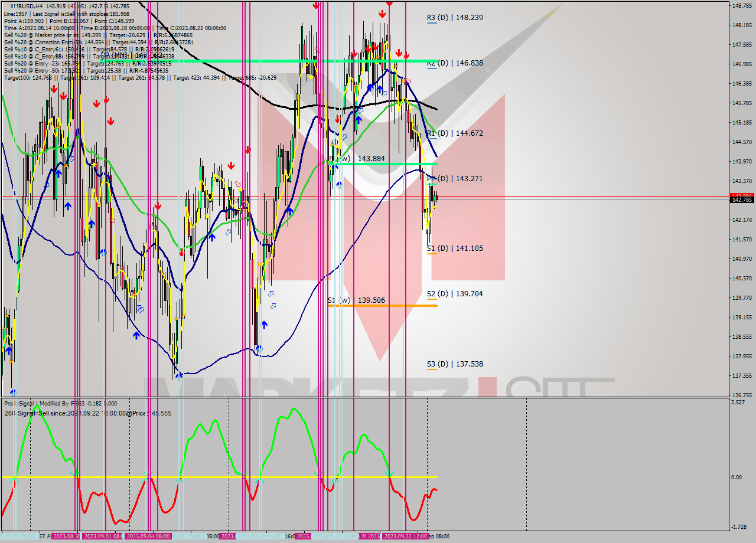Click the current price tag 142.785
Image resolution: width=756 pixels, height=543 pixels.
(x=742, y=199)
